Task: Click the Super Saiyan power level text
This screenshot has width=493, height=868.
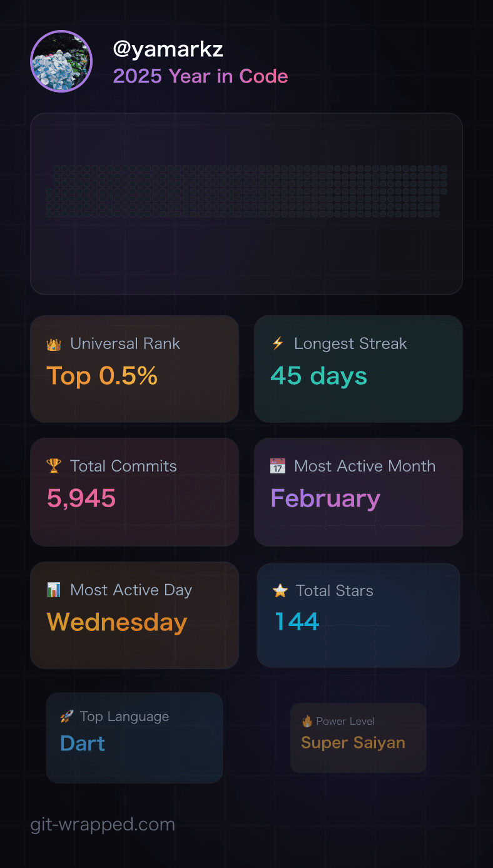Action: 353,743
